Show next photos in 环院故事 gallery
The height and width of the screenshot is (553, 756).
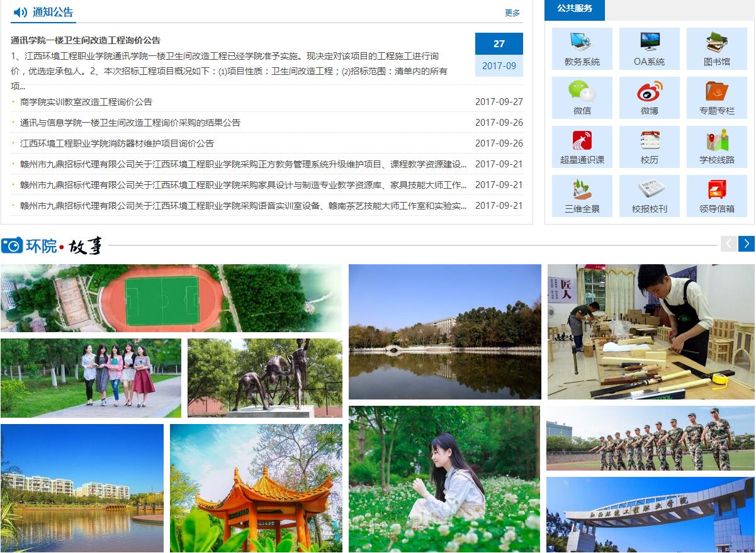click(746, 243)
